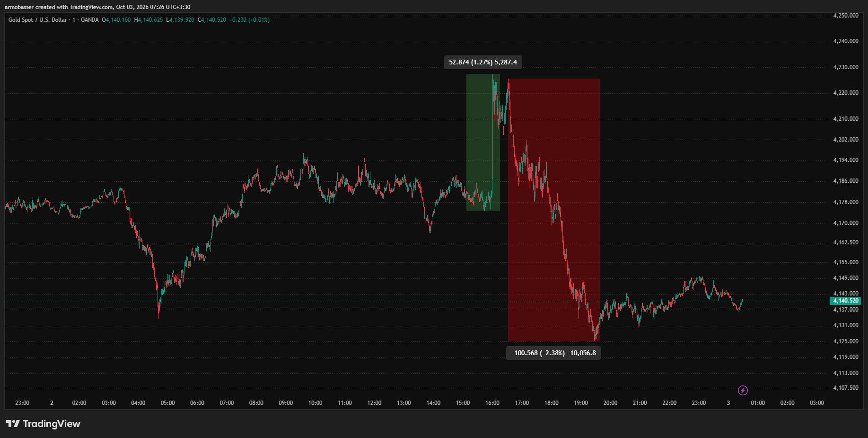The height and width of the screenshot is (438, 868).
Task: Click the day 3 marker on time axis
Action: pyautogui.click(x=728, y=403)
